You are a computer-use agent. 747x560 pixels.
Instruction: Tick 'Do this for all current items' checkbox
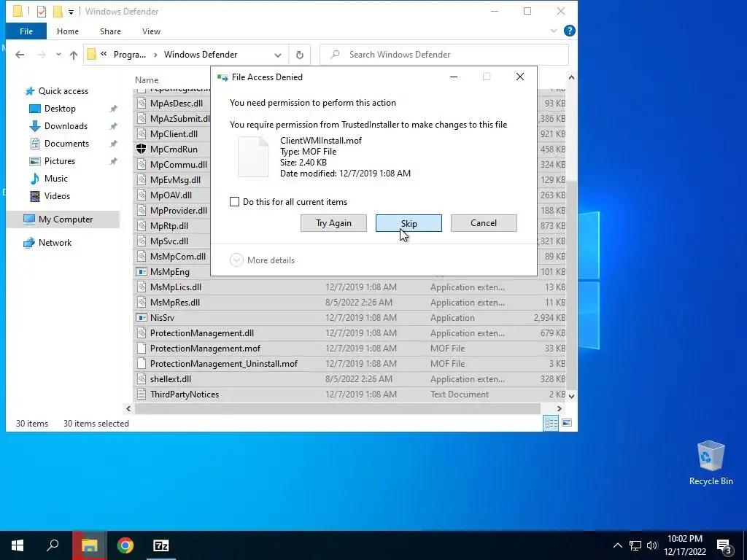(234, 202)
